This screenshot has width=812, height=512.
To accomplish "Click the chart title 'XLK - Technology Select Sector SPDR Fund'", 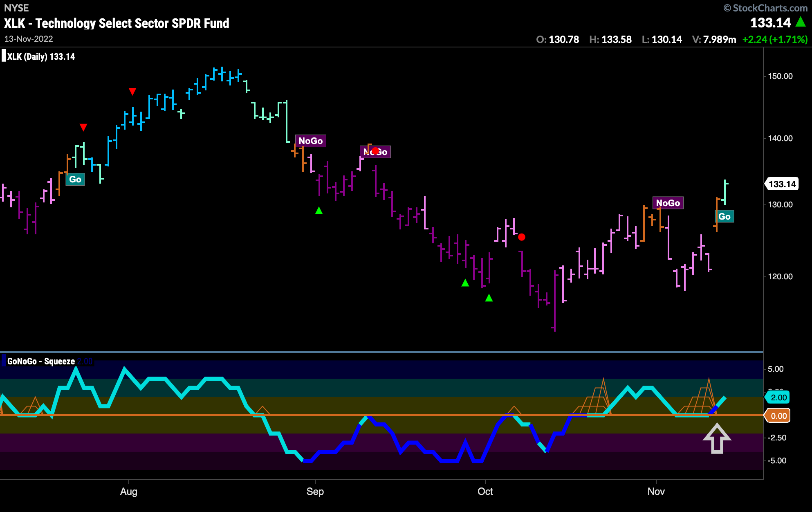I will click(x=117, y=23).
